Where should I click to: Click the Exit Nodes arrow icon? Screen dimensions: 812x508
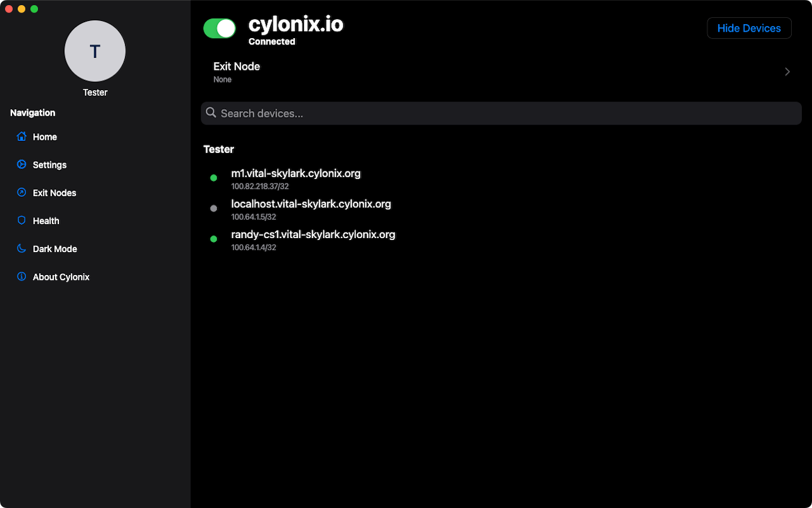click(x=22, y=192)
